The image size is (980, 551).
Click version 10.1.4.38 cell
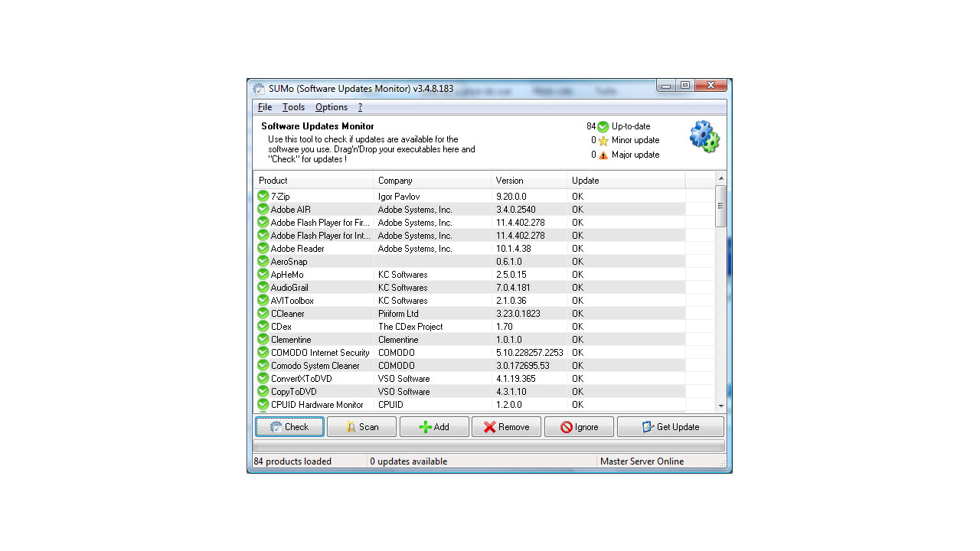(514, 249)
